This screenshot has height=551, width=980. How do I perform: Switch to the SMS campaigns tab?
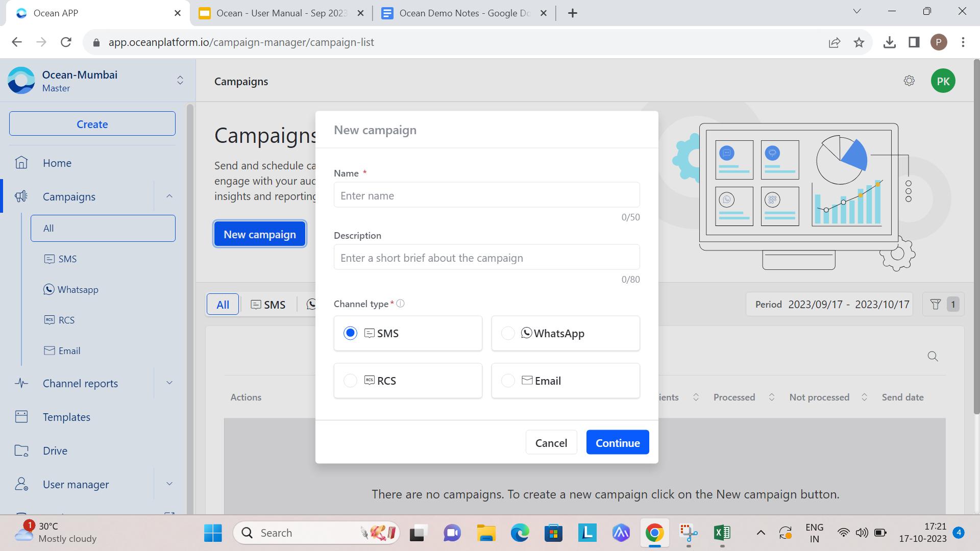pyautogui.click(x=268, y=305)
